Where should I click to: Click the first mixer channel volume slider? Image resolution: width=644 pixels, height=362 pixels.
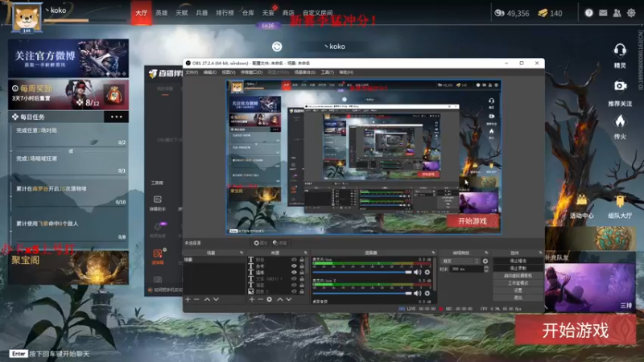pos(361,272)
